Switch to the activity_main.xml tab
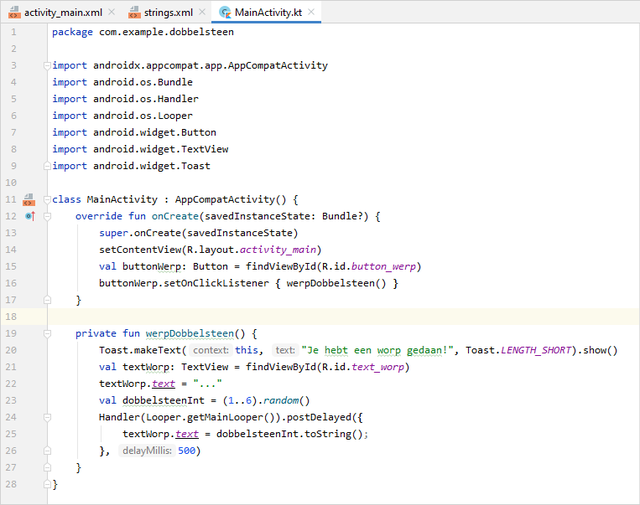This screenshot has height=505, width=640. point(62,12)
